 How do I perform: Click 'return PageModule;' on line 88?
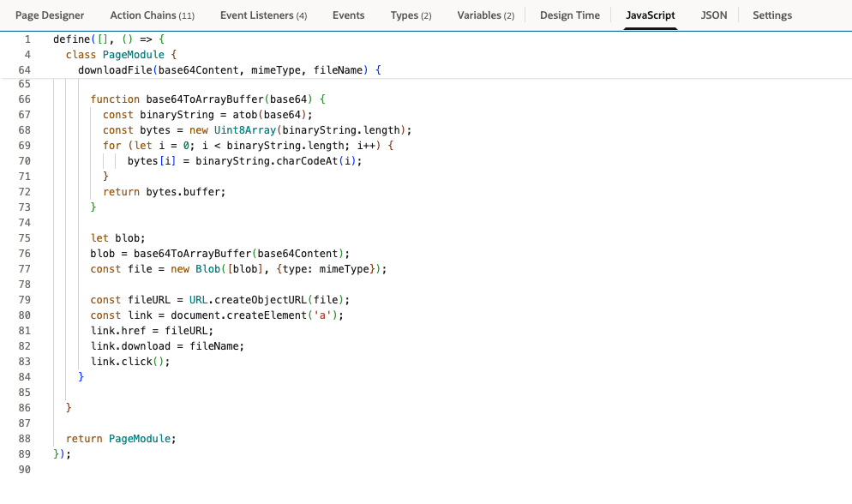[120, 439]
